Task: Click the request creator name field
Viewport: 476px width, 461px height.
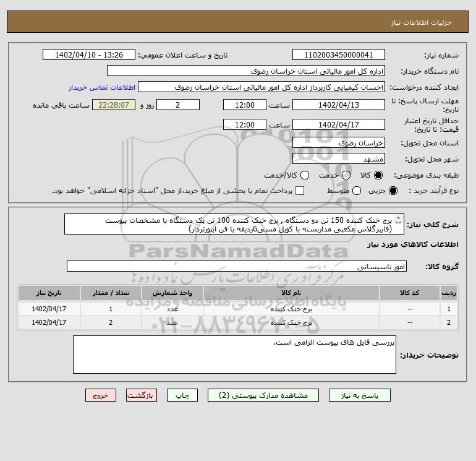Action: (261, 87)
